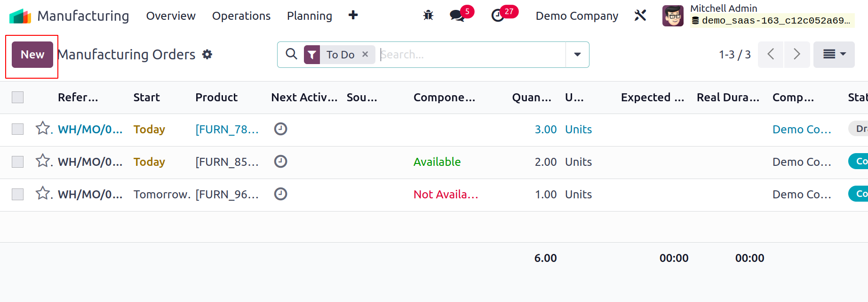Check the checkbox for the first manufacturing order
This screenshot has width=868, height=302.
18,129
